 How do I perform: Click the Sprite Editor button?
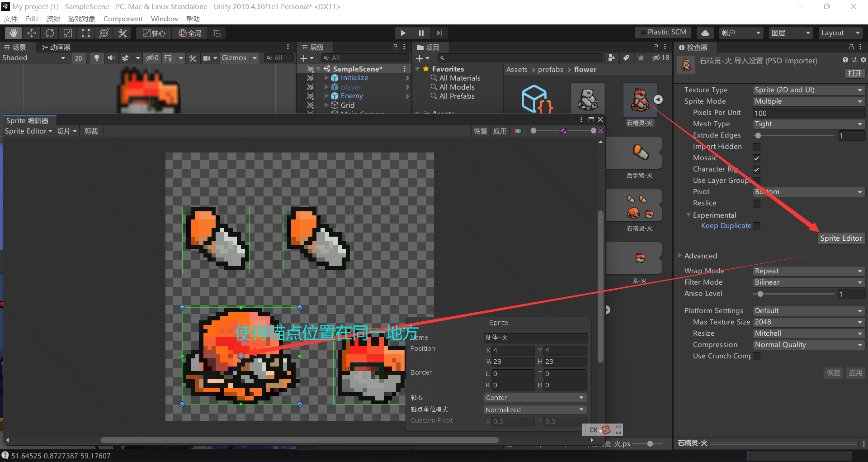841,238
